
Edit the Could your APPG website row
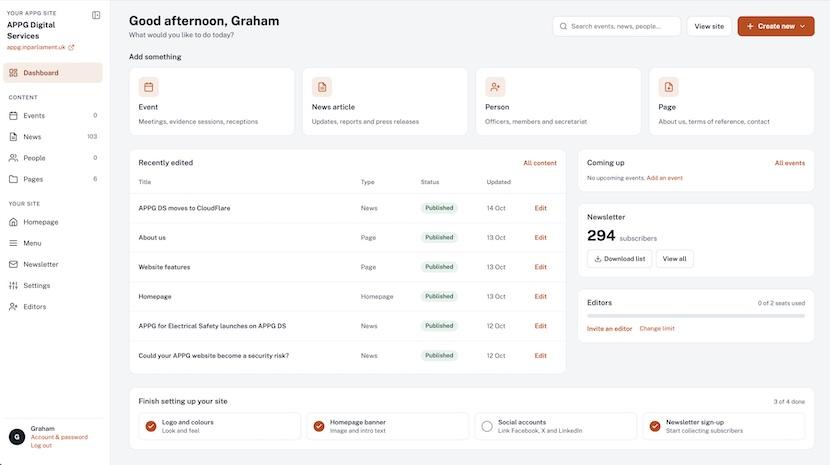[540, 355]
